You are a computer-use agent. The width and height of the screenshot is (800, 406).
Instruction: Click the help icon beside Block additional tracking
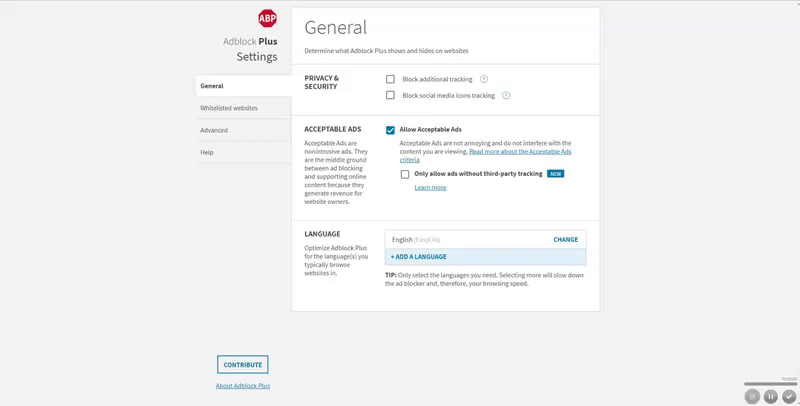tap(484, 79)
